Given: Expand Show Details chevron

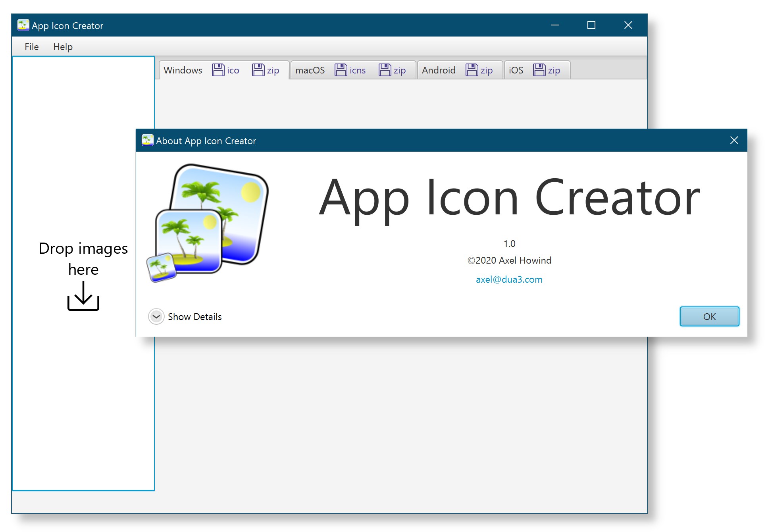Looking at the screenshot, I should [x=156, y=317].
